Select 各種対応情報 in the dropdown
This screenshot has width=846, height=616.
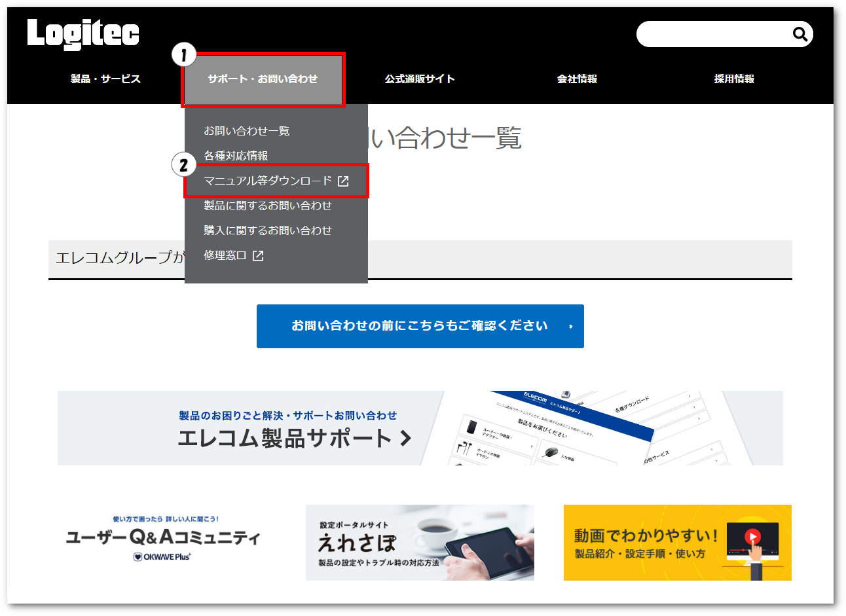(236, 156)
